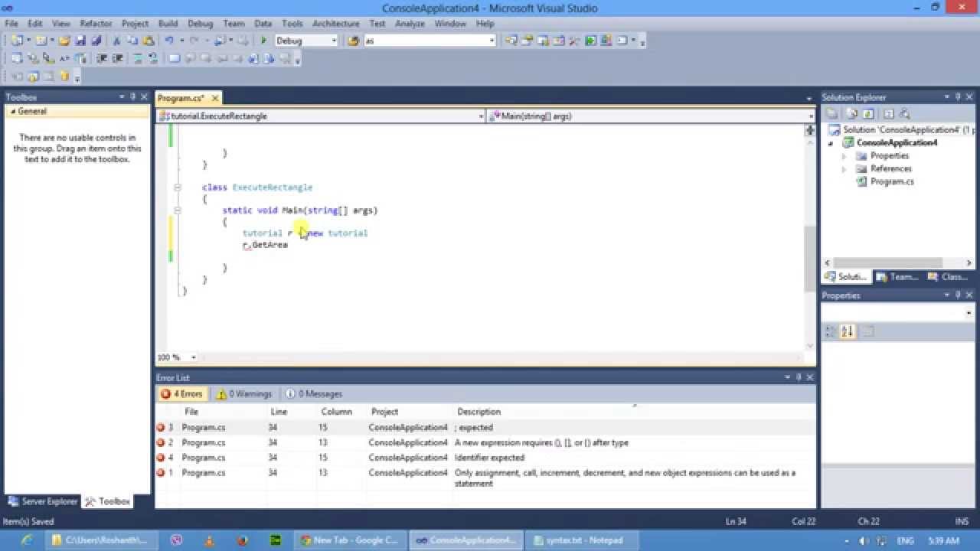The width and height of the screenshot is (980, 551).
Task: Start debugging with the green play icon
Action: (x=263, y=41)
